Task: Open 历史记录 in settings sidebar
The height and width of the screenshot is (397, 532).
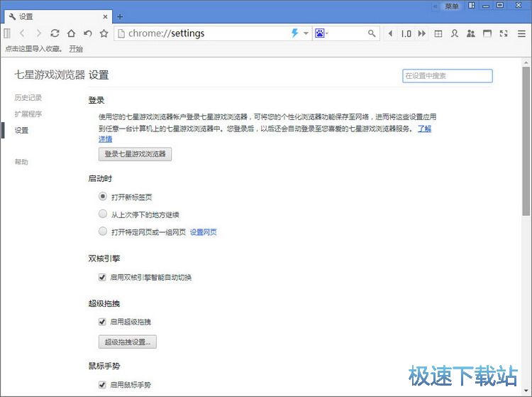Action: [x=28, y=98]
